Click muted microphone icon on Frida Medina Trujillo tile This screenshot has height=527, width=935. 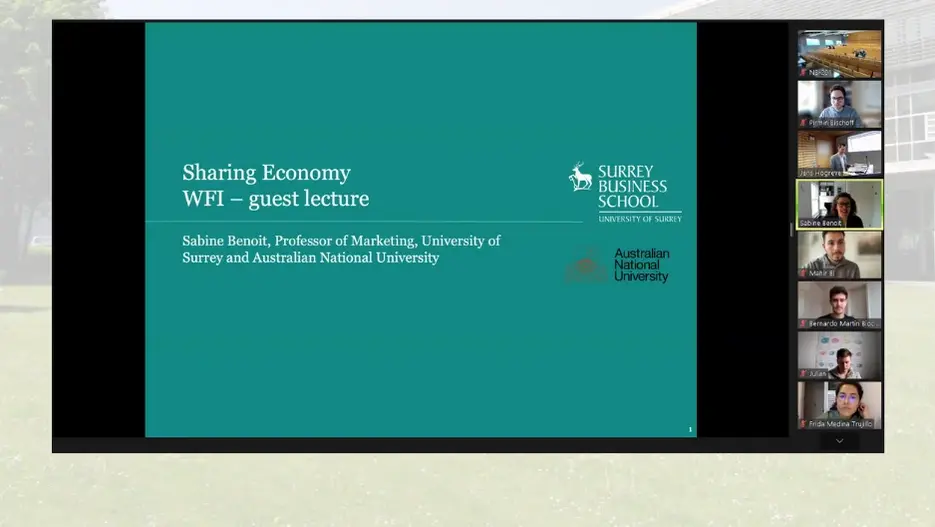[x=803, y=424]
